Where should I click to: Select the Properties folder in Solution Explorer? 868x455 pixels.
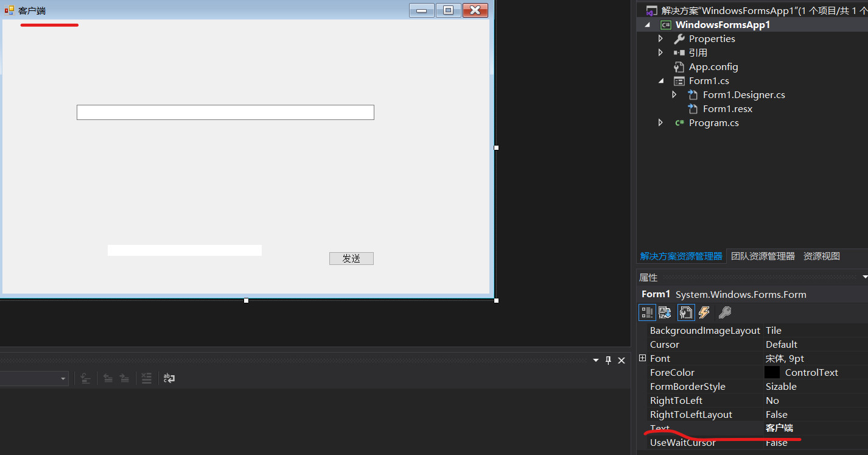(x=712, y=38)
